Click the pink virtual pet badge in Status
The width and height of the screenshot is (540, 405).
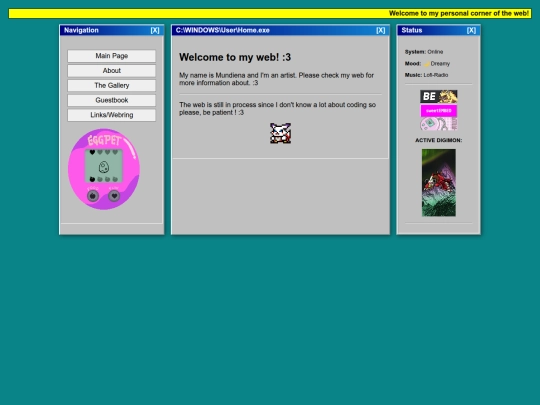[438, 124]
